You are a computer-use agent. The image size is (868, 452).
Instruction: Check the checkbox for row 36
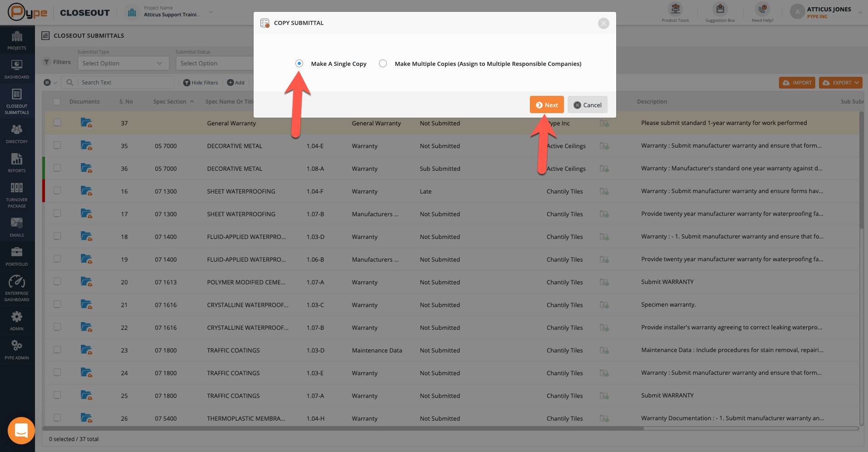coord(57,168)
